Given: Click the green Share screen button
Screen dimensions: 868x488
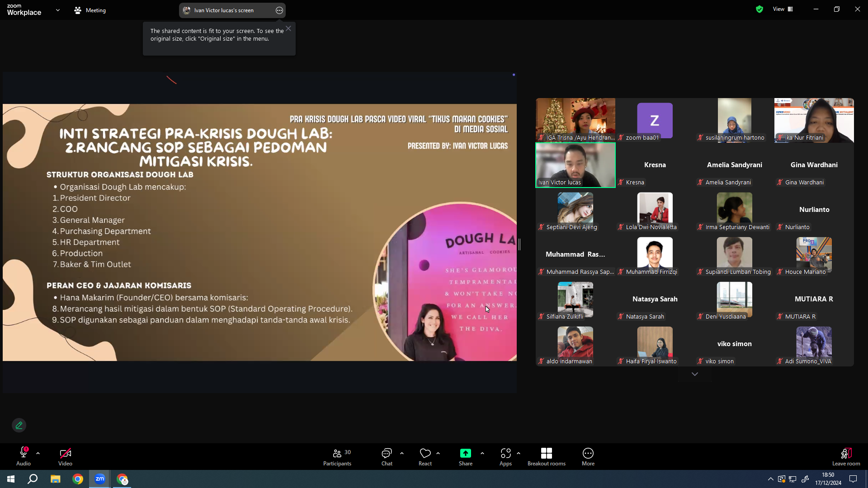Looking at the screenshot, I should (x=466, y=453).
